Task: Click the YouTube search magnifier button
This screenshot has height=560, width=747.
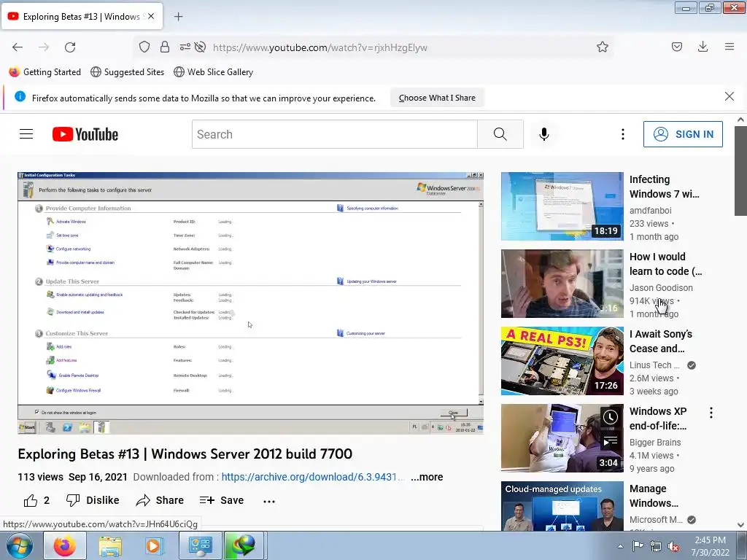Action: (x=500, y=134)
